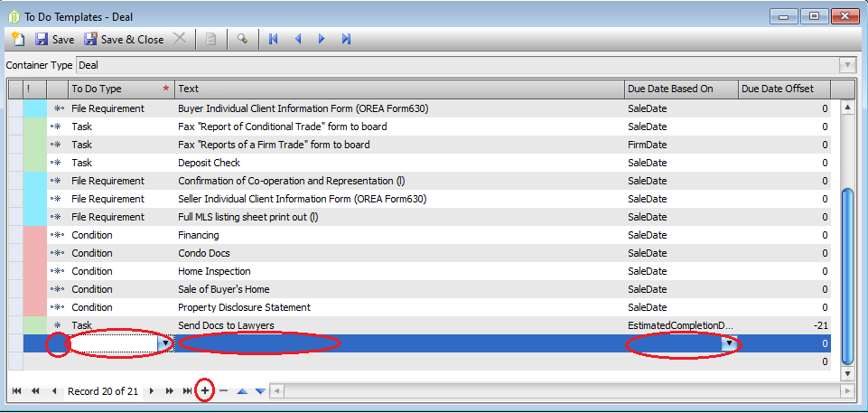
Task: Click the refresh document toolbar icon
Action: click(210, 39)
